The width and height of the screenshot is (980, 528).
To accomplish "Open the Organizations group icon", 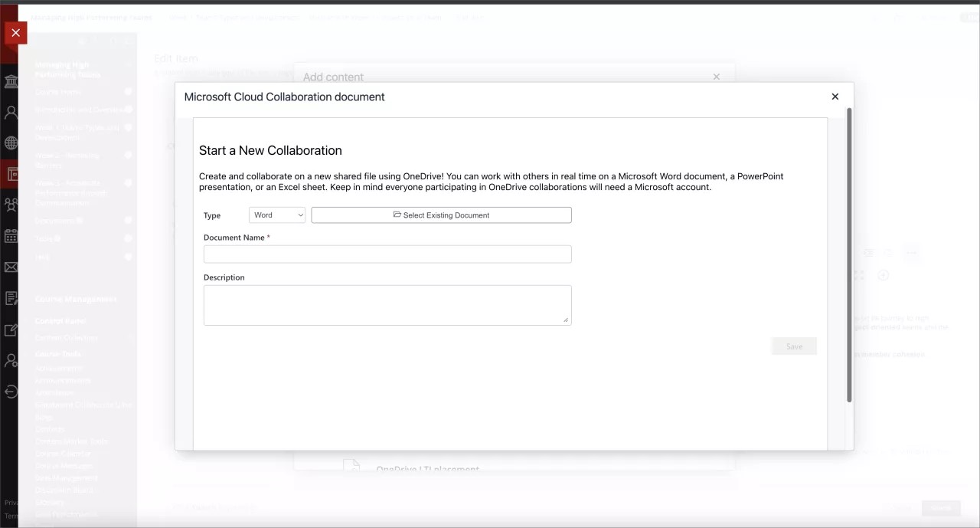I will (11, 205).
